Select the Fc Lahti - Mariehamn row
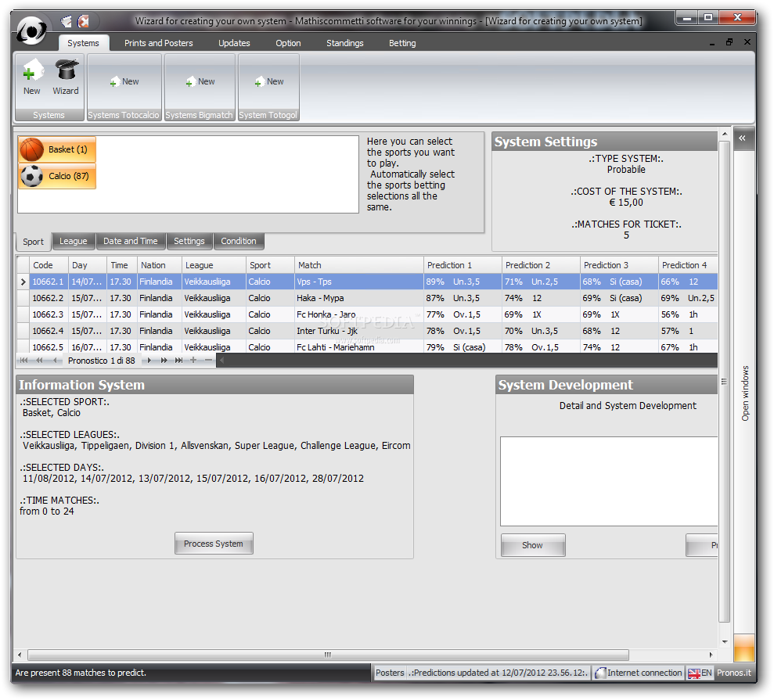This screenshot has height=700, width=774. pyautogui.click(x=367, y=346)
